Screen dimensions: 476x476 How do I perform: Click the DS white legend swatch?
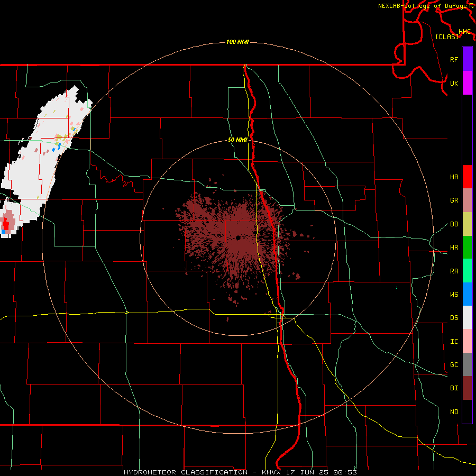point(467,317)
